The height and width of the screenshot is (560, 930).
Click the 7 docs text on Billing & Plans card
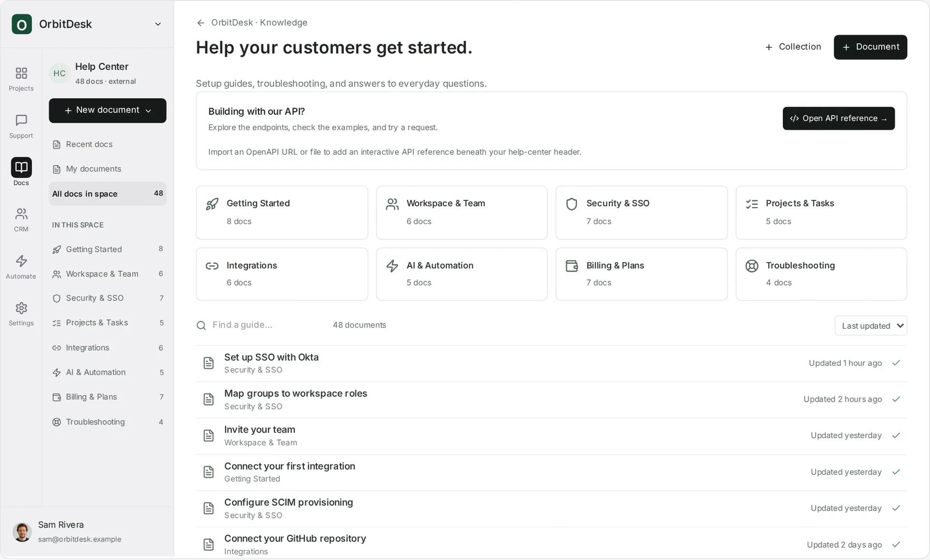(599, 283)
